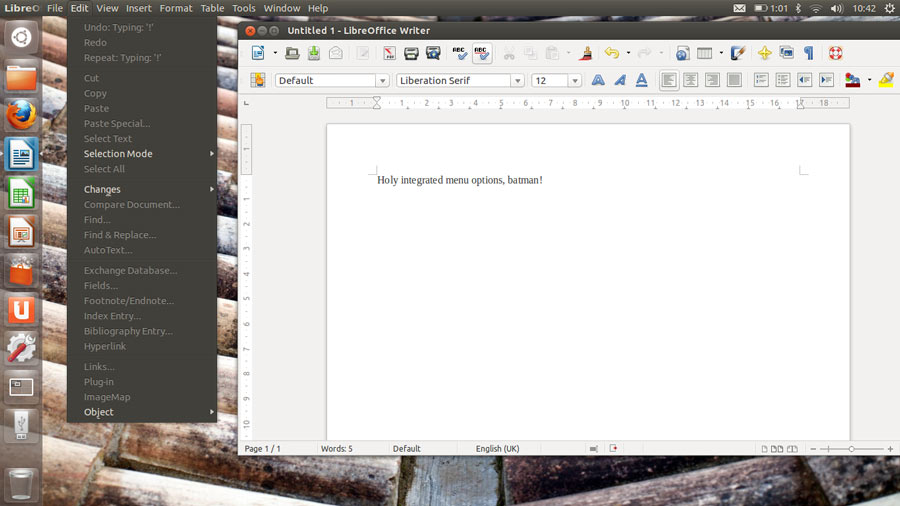Open the font size 12 dropdown
Viewport: 900px width, 506px height.
coord(575,81)
